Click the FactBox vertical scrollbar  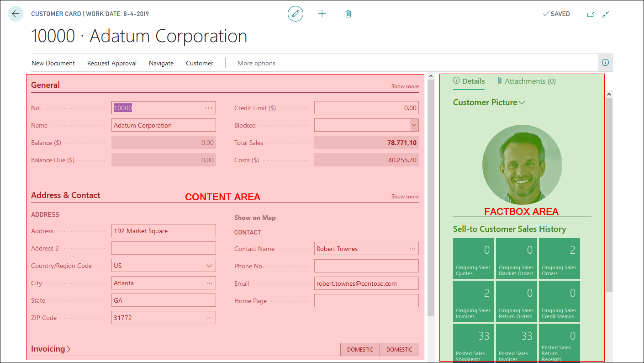(x=608, y=194)
